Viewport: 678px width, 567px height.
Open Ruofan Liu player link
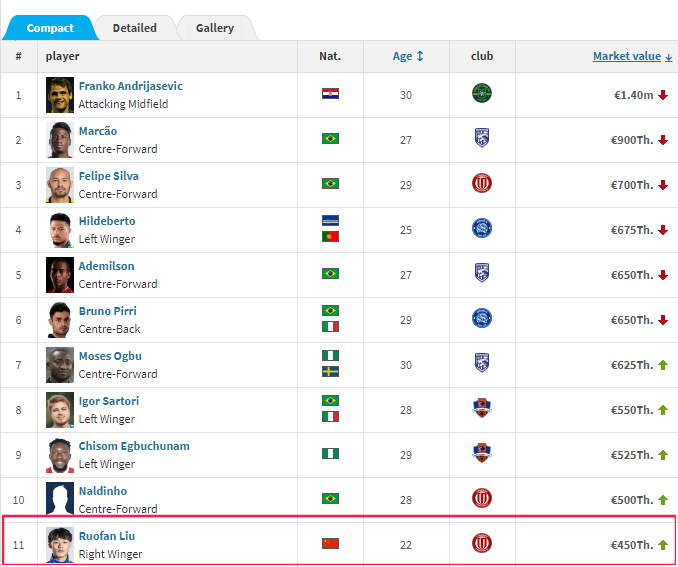tap(107, 536)
